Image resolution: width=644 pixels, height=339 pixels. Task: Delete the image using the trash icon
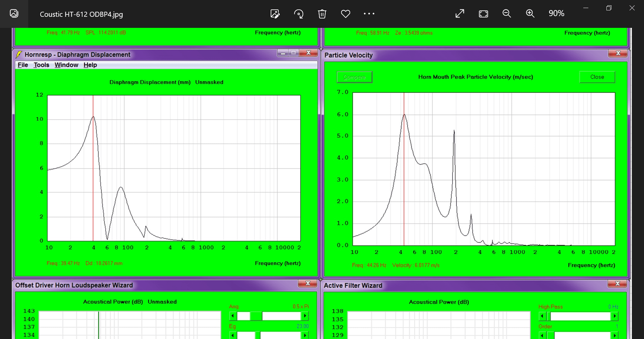322,14
